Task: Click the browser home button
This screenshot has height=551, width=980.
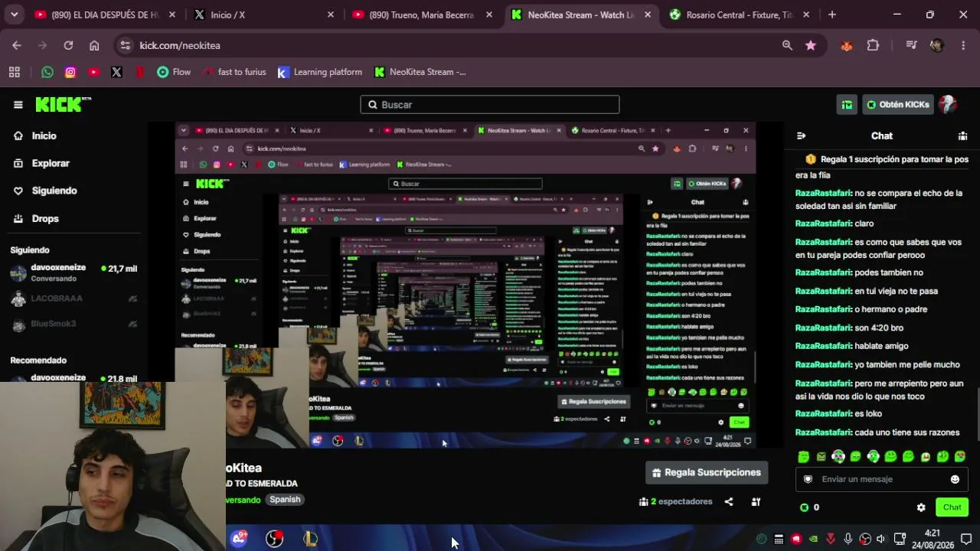Action: [x=94, y=45]
